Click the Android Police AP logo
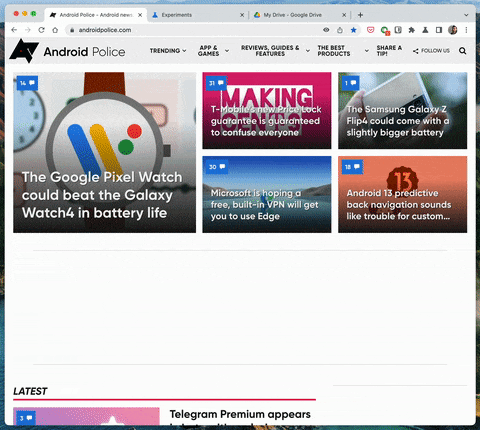This screenshot has width=480, height=430. point(24,51)
